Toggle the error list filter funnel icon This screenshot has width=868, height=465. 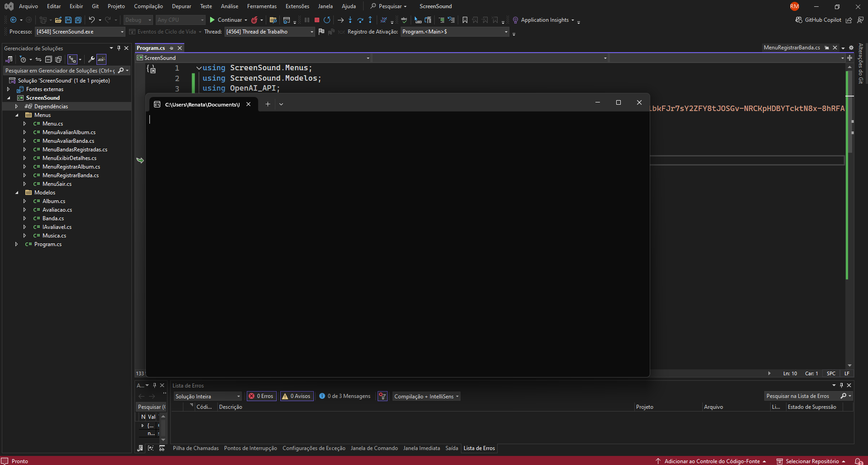tap(383, 396)
